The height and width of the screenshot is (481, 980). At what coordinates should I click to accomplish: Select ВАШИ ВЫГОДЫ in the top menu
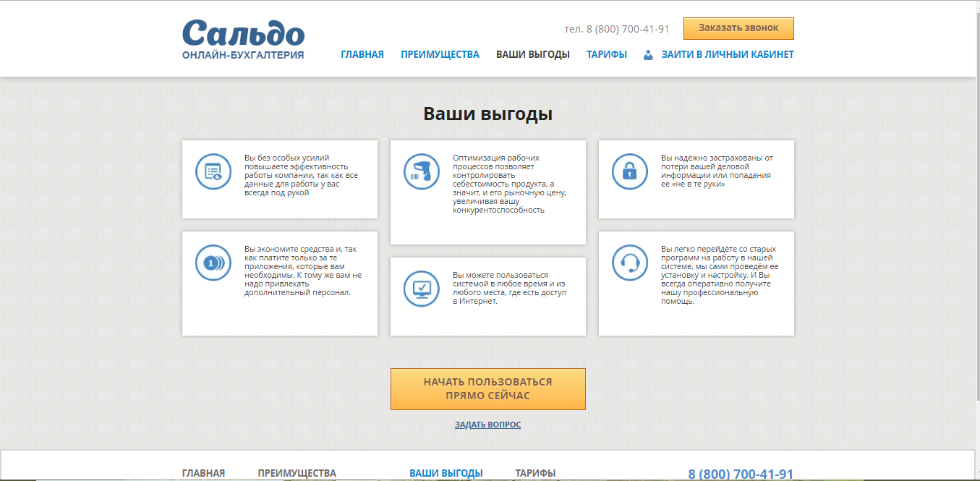(x=533, y=54)
